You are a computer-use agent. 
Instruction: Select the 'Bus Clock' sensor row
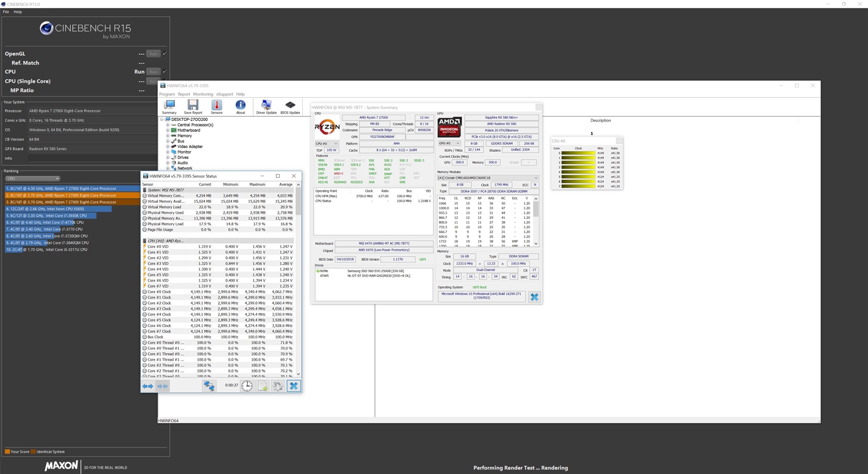point(218,337)
